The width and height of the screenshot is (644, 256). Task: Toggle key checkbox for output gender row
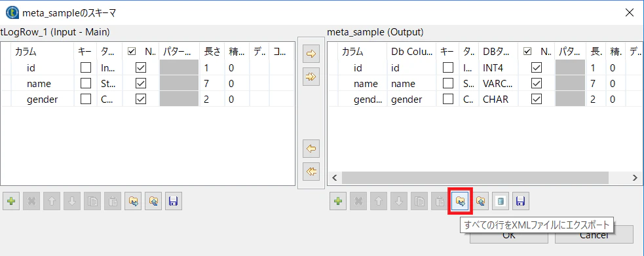(x=448, y=100)
